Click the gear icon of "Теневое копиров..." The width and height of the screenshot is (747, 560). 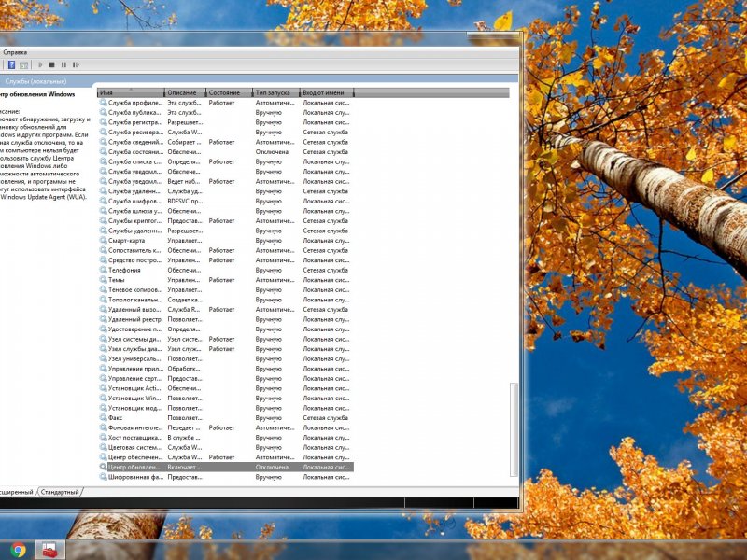[x=103, y=289]
